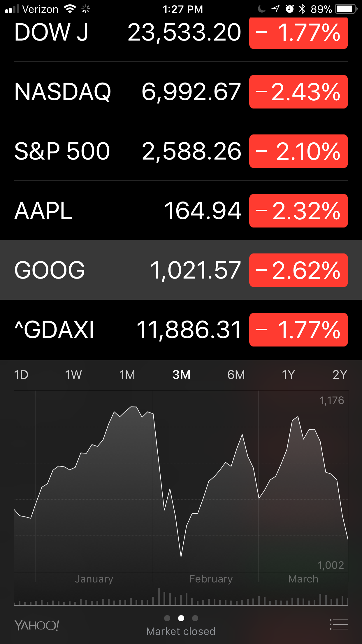The width and height of the screenshot is (362, 644).
Task: Tap the Wi-Fi signal icon
Action: [x=70, y=9]
